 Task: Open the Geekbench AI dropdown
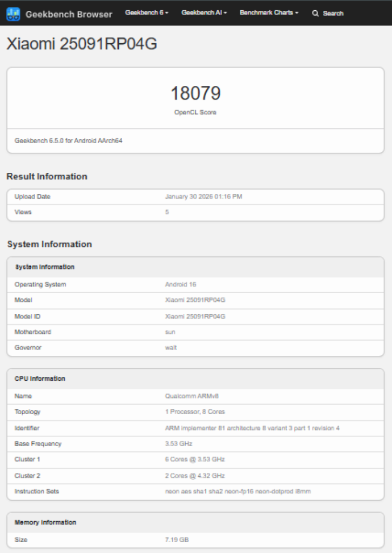[x=204, y=11]
